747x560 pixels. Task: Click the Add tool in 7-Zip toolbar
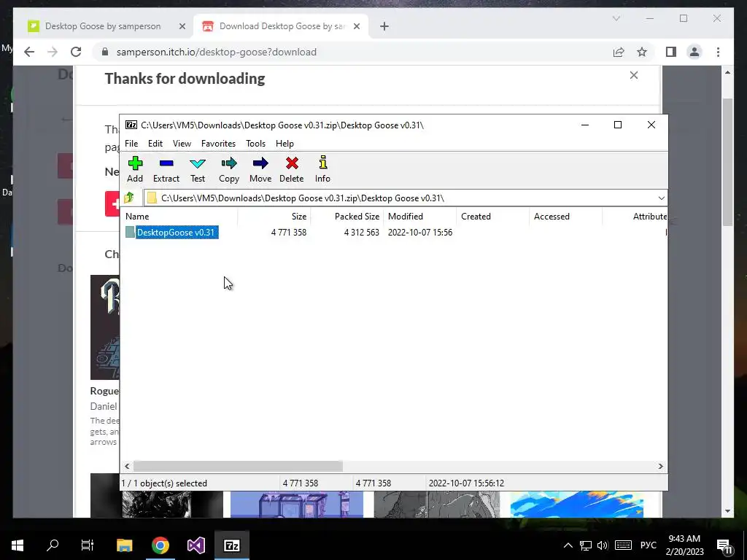click(135, 169)
